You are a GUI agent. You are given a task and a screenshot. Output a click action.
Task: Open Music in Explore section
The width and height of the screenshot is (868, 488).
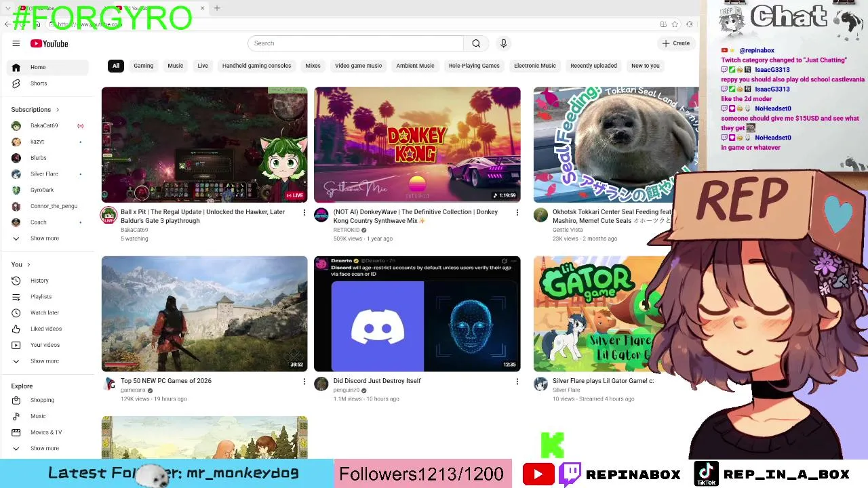tap(47, 416)
